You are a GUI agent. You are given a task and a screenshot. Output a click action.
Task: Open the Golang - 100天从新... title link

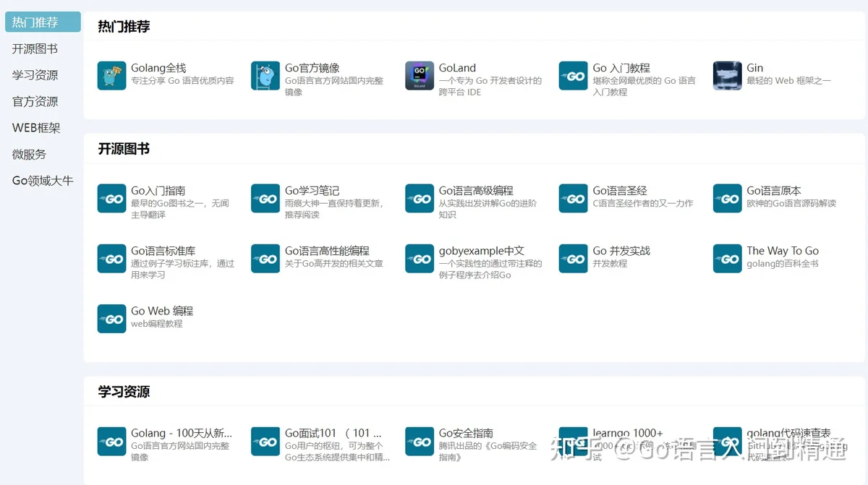point(182,434)
